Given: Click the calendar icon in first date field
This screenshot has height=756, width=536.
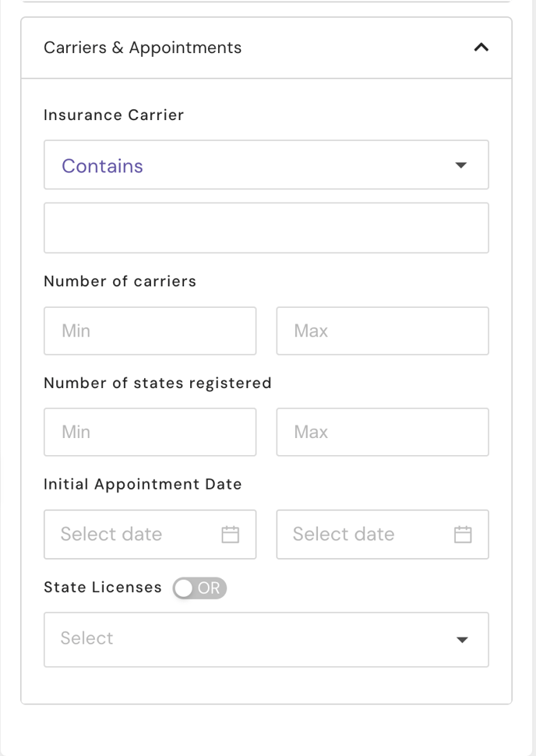Looking at the screenshot, I should [x=231, y=534].
